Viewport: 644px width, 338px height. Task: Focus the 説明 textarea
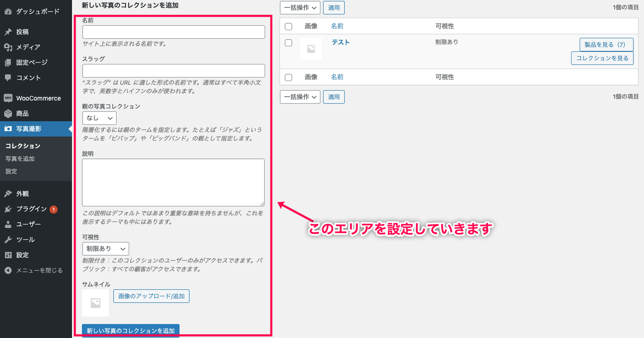[x=174, y=182]
